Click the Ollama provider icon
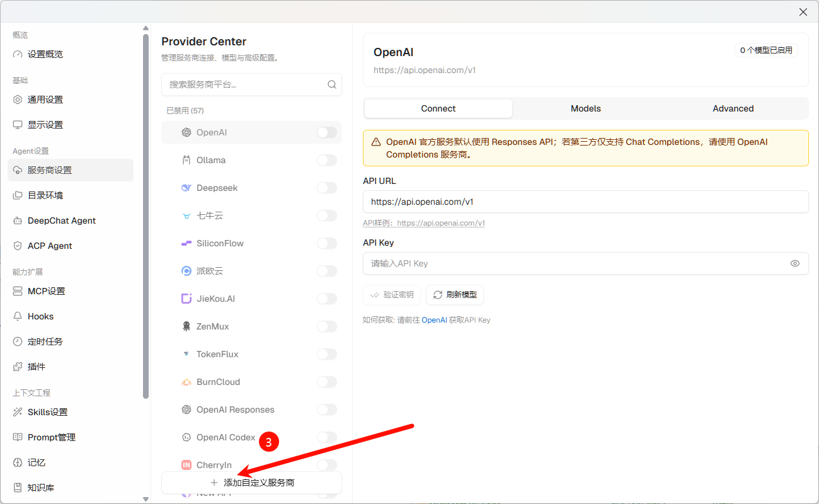Viewport: 819px width, 504px height. pos(186,160)
